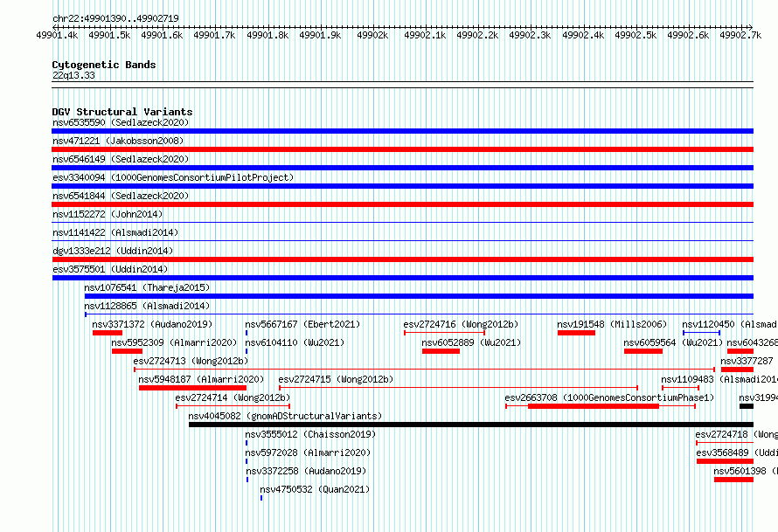Image resolution: width=778 pixels, height=532 pixels.
Task: Click the blue bar beneath nsv1076541
Action: (419, 296)
